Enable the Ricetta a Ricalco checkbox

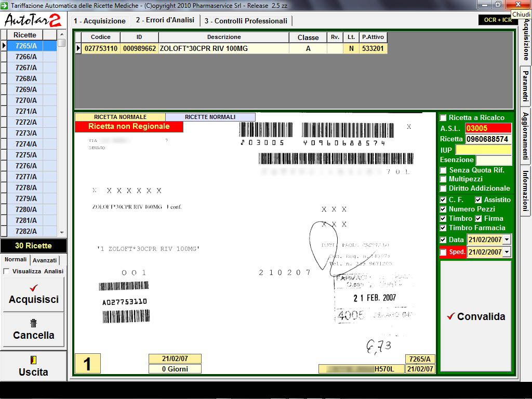443,118
